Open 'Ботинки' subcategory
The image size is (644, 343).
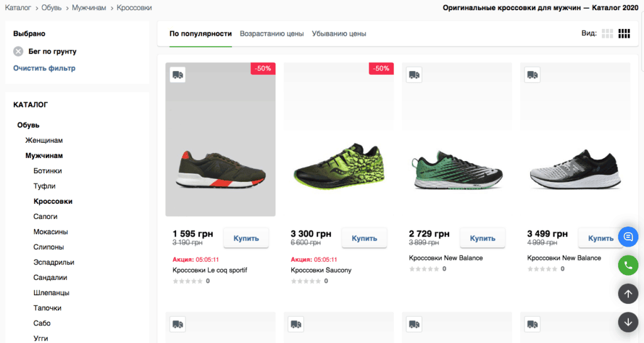click(48, 171)
